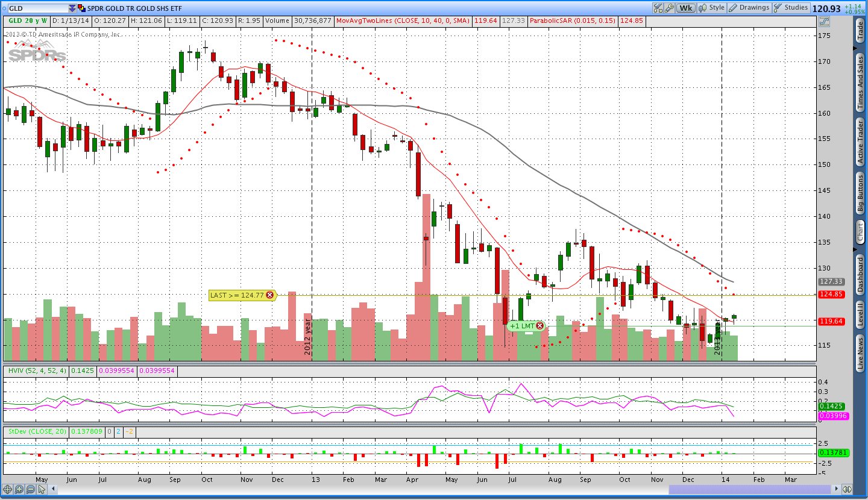Click the 0.137809 StDev header value
868x500 pixels.
[87, 431]
